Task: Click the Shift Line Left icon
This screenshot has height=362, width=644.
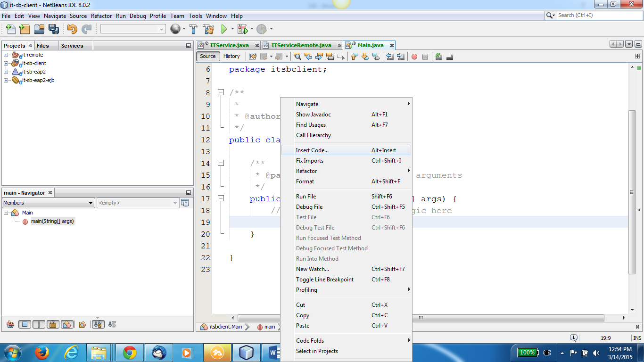Action: click(390, 57)
